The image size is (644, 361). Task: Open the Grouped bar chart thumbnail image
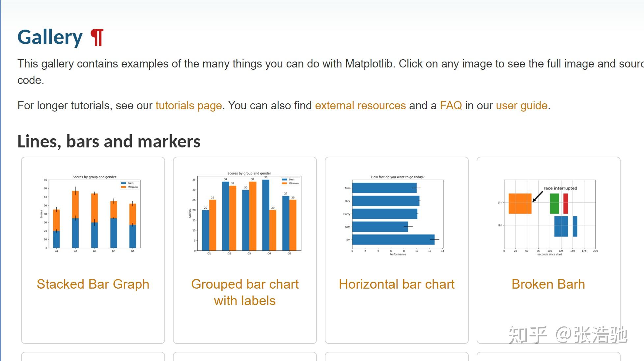tap(245, 213)
